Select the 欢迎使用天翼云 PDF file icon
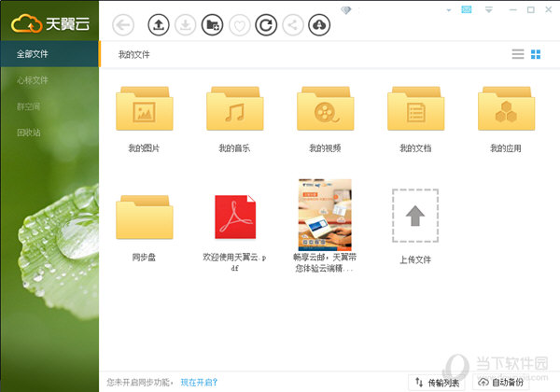 click(235, 217)
